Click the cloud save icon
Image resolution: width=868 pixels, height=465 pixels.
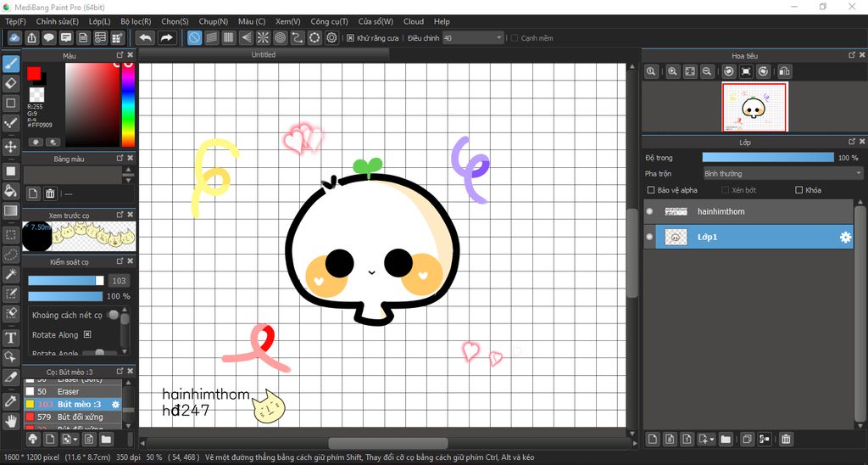click(14, 37)
